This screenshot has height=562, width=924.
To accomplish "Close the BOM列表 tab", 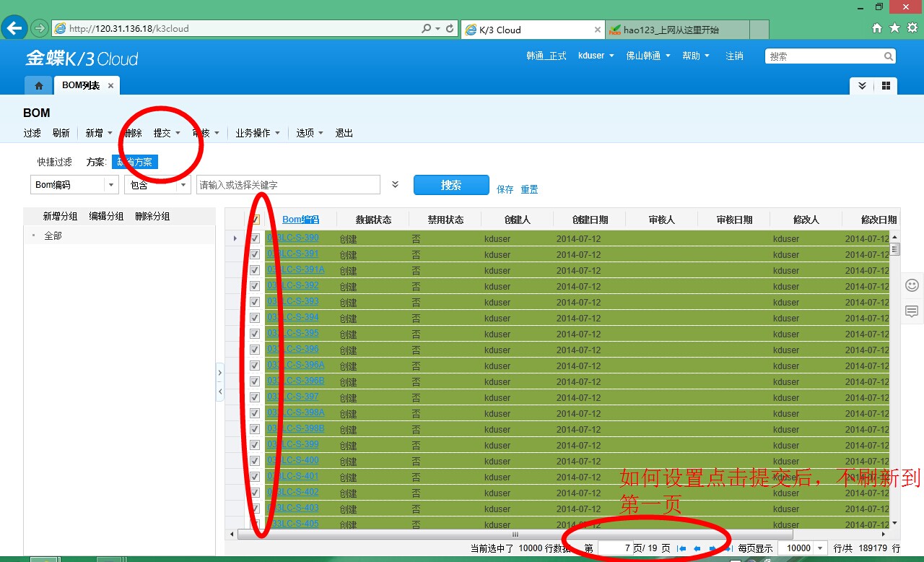I will [110, 85].
